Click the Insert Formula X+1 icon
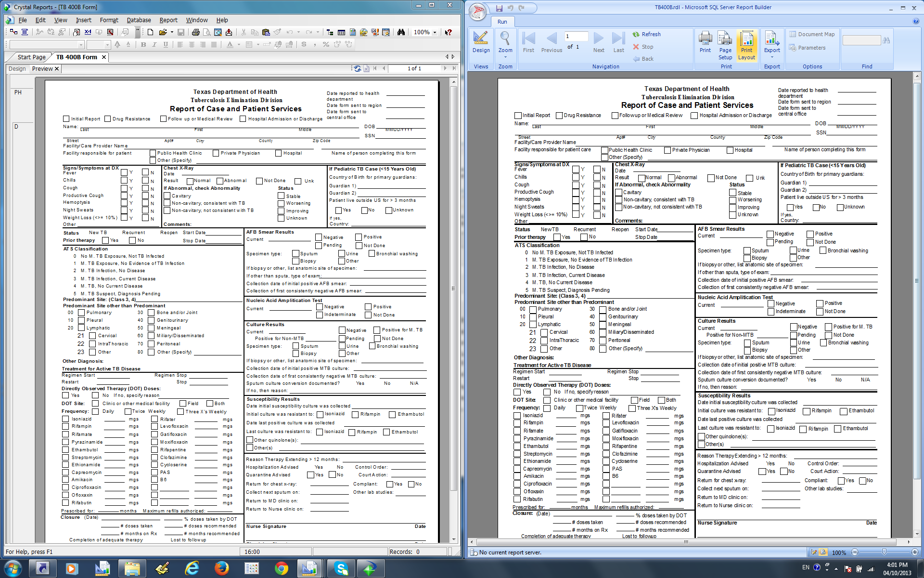Screen dimensions: 924x578 click(x=88, y=32)
